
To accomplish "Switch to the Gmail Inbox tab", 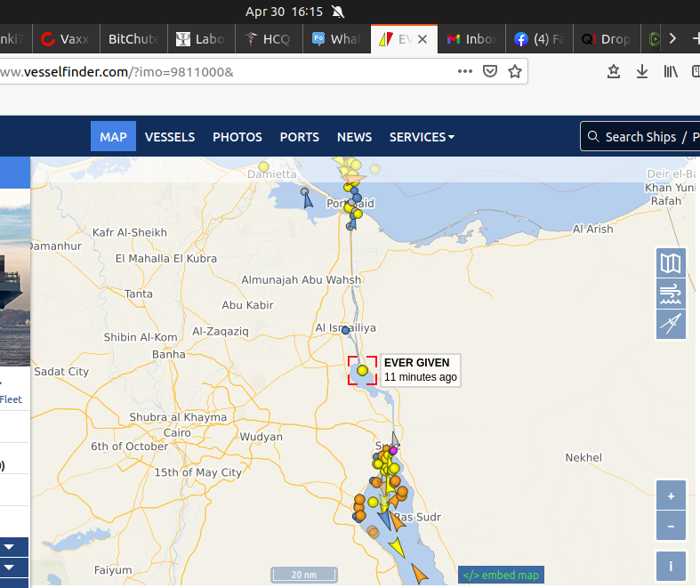I will click(472, 39).
